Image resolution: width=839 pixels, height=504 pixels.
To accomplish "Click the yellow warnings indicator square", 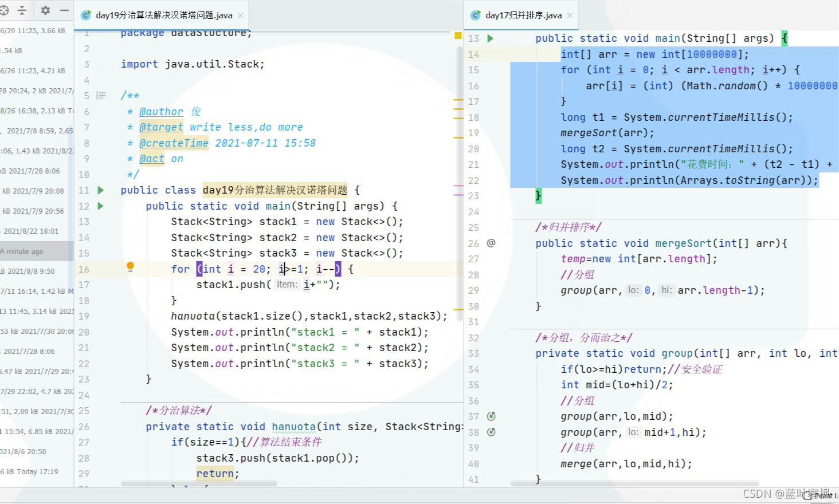I will click(x=458, y=36).
